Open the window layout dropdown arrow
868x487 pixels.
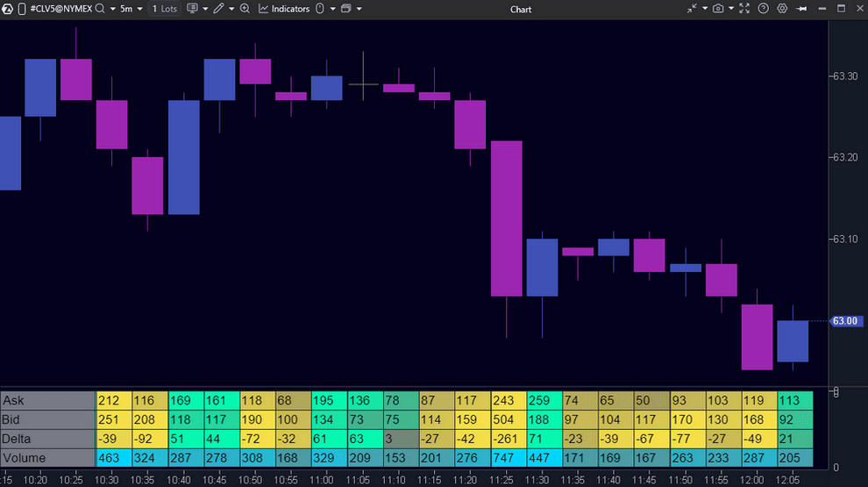click(358, 9)
